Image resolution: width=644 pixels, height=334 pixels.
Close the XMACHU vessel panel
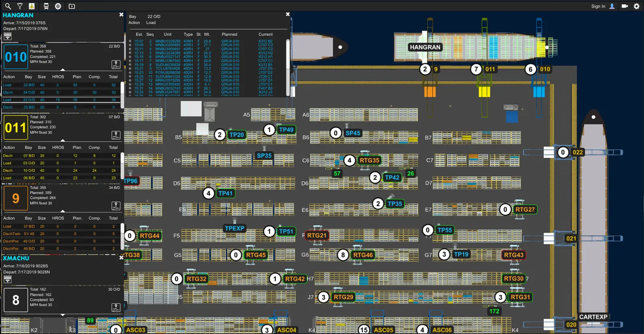click(x=121, y=258)
